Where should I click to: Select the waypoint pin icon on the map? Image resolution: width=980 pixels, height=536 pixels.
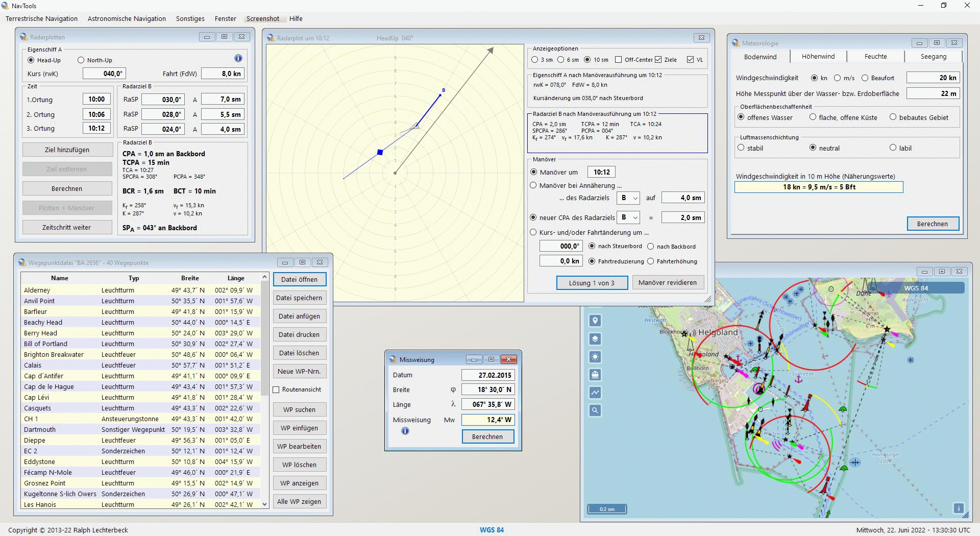594,321
